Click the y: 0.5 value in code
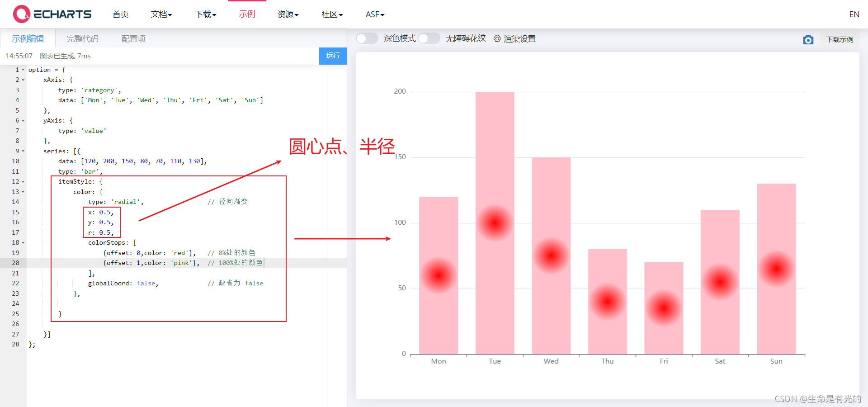This screenshot has width=868, height=407. click(105, 222)
